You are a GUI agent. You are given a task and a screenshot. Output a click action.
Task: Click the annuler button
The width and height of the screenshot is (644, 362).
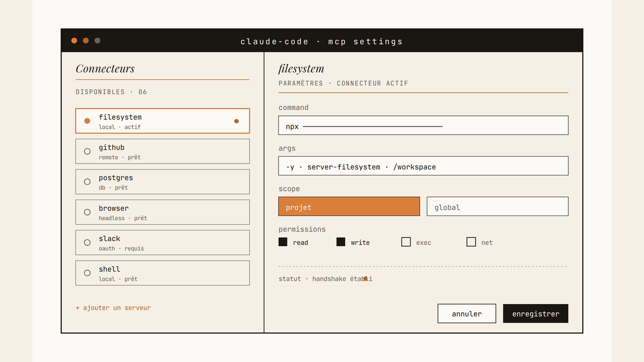[467, 314]
